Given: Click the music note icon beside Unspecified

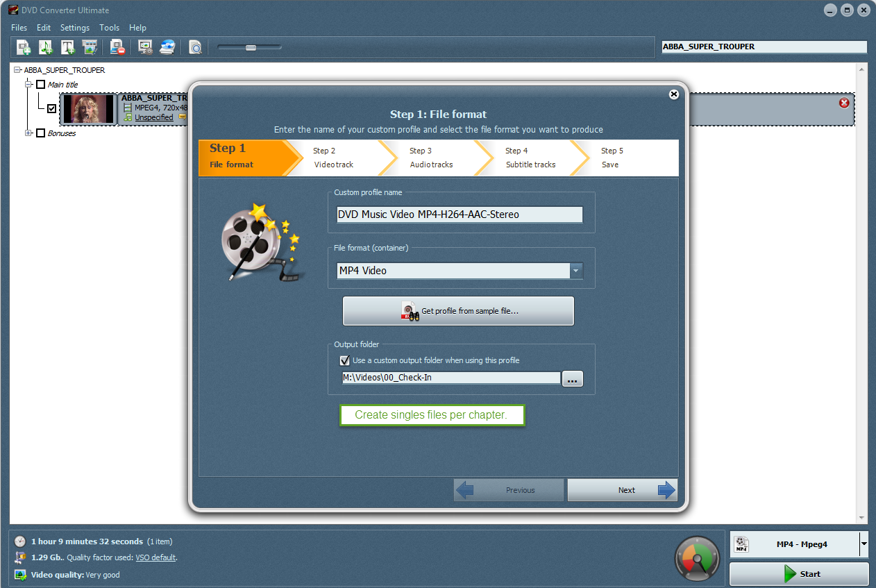Looking at the screenshot, I should [128, 117].
